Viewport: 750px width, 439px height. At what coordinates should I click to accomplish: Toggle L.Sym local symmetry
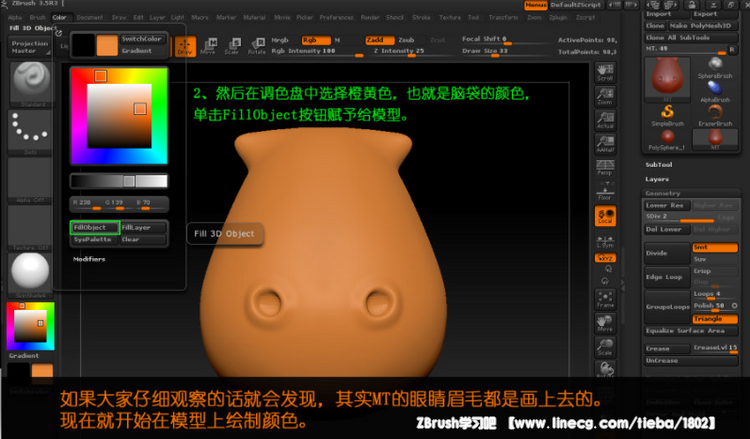point(605,241)
